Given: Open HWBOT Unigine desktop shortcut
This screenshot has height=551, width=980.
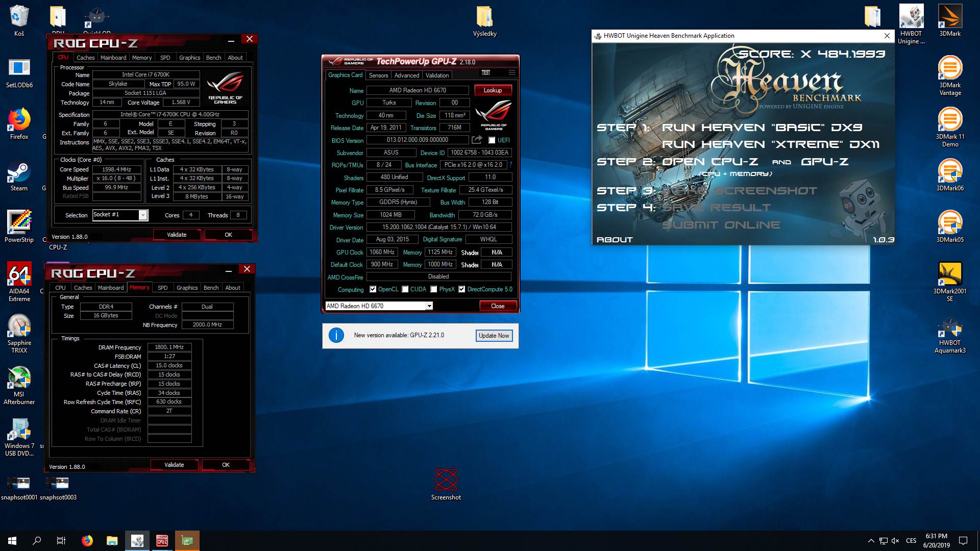Looking at the screenshot, I should [911, 24].
